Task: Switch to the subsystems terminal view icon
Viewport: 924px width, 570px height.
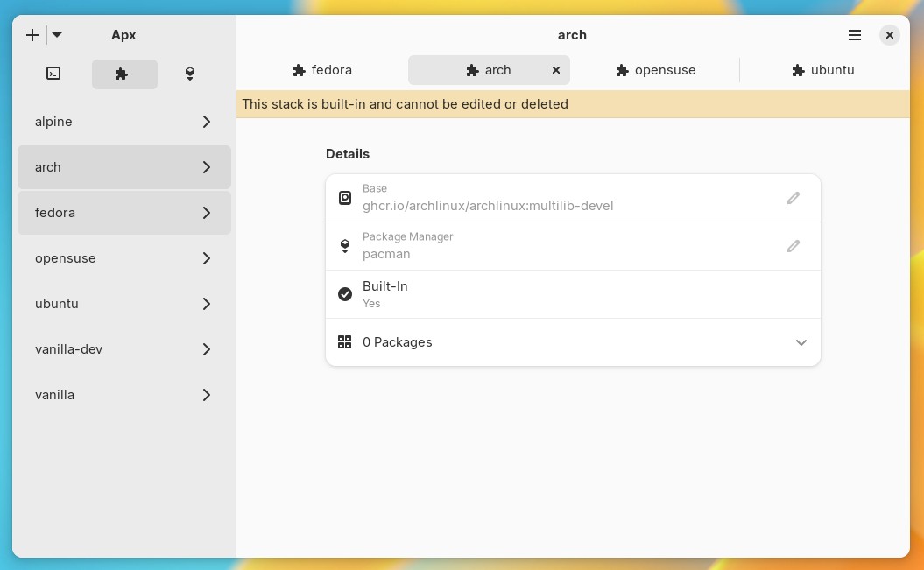Action: (x=53, y=74)
